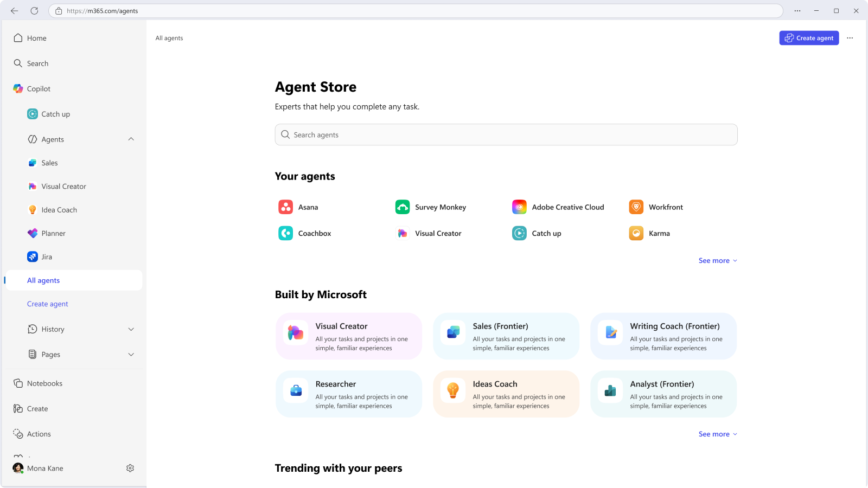Open the Researcher agent card
The height and width of the screenshot is (488, 868).
click(349, 394)
